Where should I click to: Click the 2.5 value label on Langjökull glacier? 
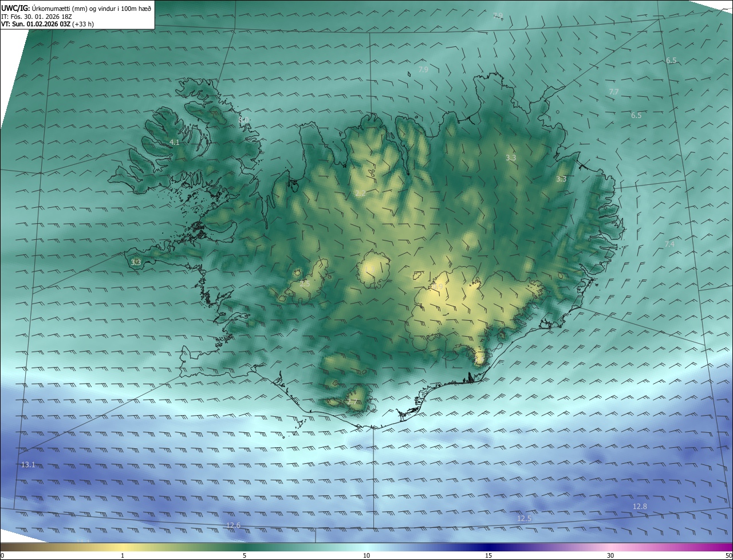305,284
